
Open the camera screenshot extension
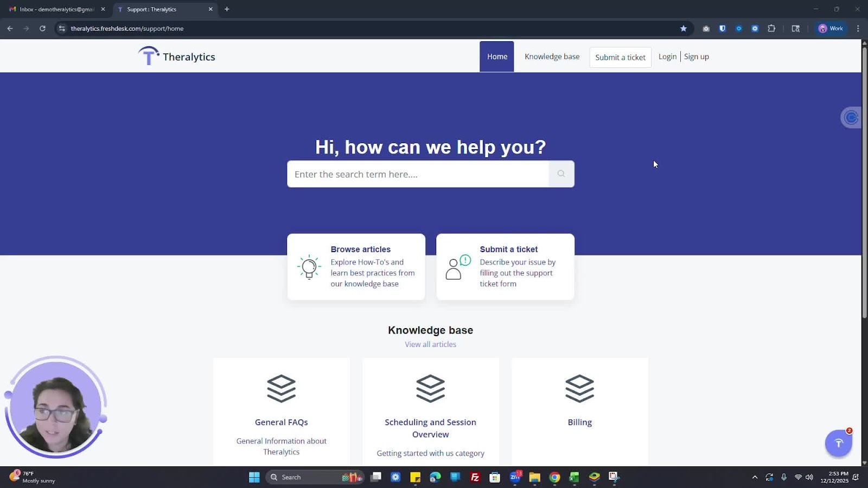706,28
